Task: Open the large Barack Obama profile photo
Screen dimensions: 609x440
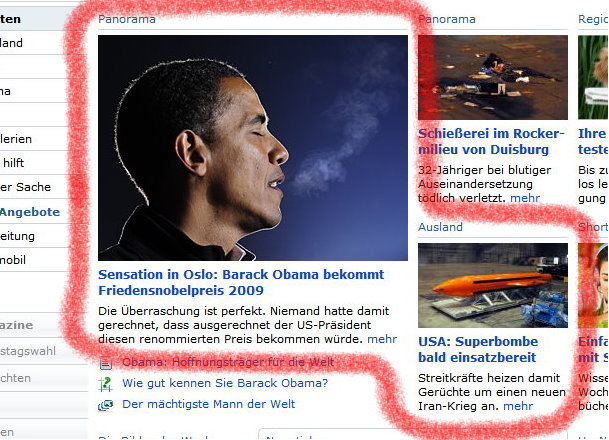Action: 253,148
